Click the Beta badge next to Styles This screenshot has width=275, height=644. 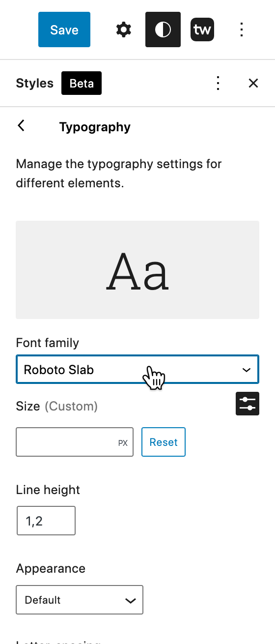(x=82, y=83)
